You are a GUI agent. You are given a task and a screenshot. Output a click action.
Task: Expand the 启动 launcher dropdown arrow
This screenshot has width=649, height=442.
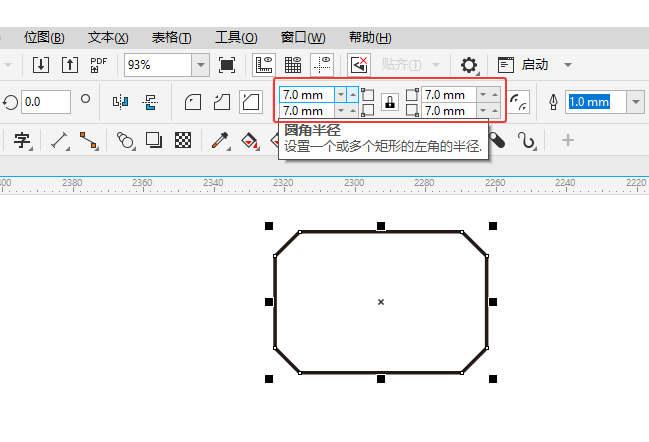click(568, 65)
